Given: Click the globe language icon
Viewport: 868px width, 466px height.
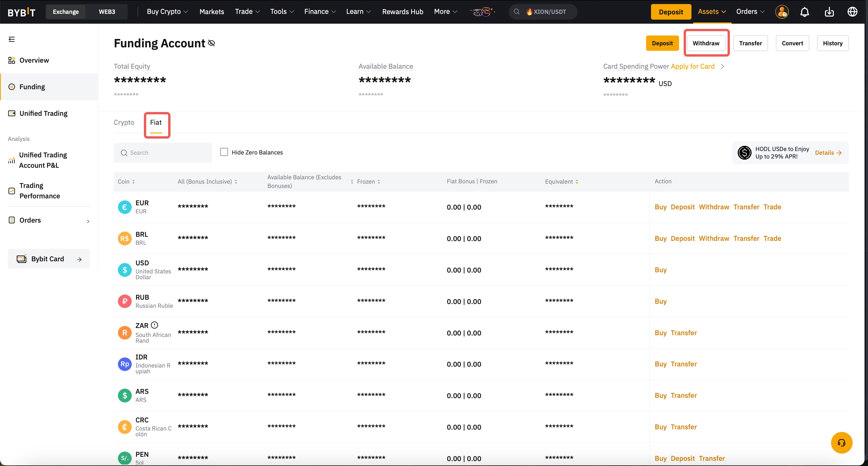Looking at the screenshot, I should coord(852,12).
